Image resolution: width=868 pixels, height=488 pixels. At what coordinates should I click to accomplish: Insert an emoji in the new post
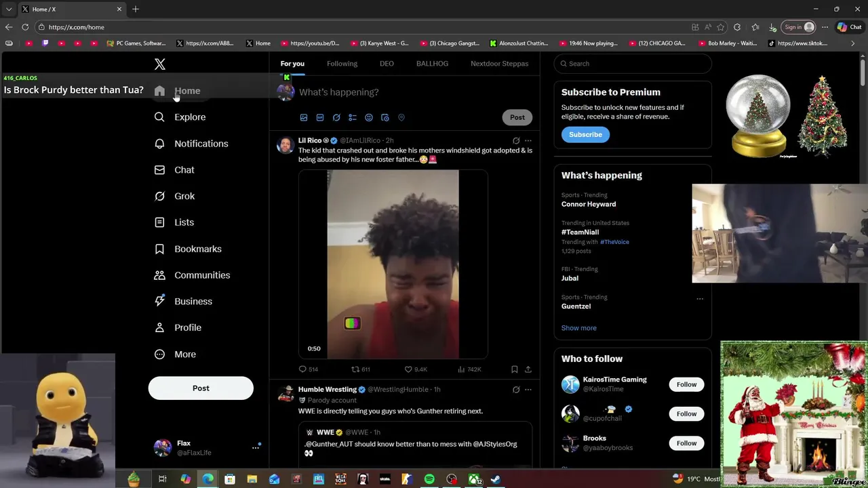(x=369, y=117)
